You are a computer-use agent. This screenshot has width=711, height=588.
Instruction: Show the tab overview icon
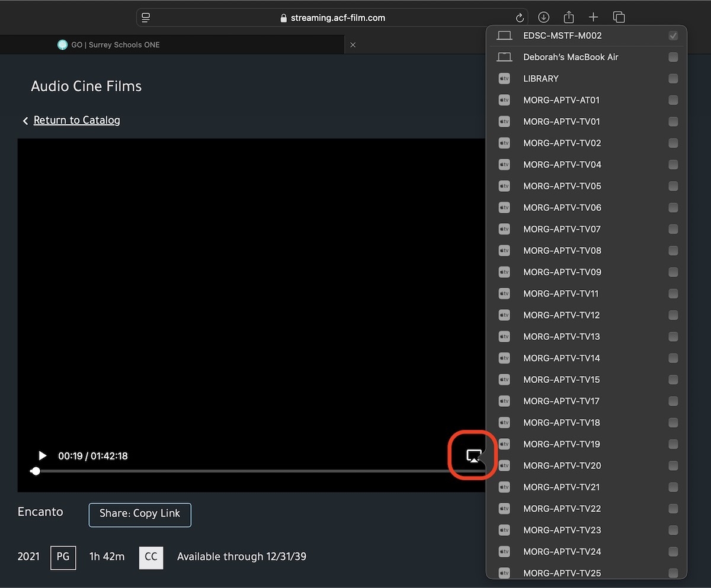[619, 17]
